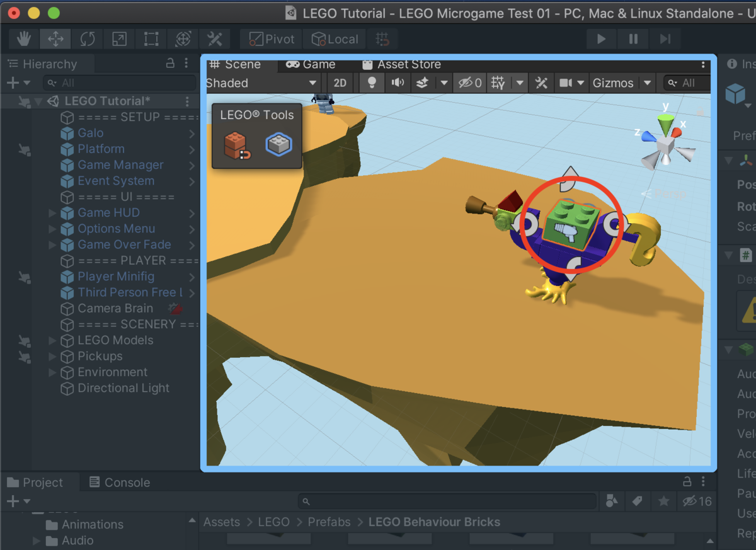The width and height of the screenshot is (756, 550).
Task: Select the LEGO brick building tool icon
Action: (237, 146)
